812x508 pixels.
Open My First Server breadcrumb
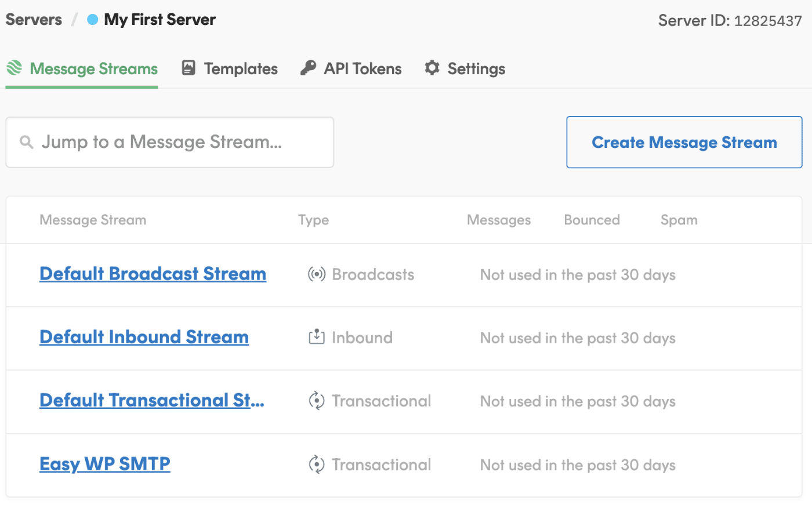tap(159, 20)
